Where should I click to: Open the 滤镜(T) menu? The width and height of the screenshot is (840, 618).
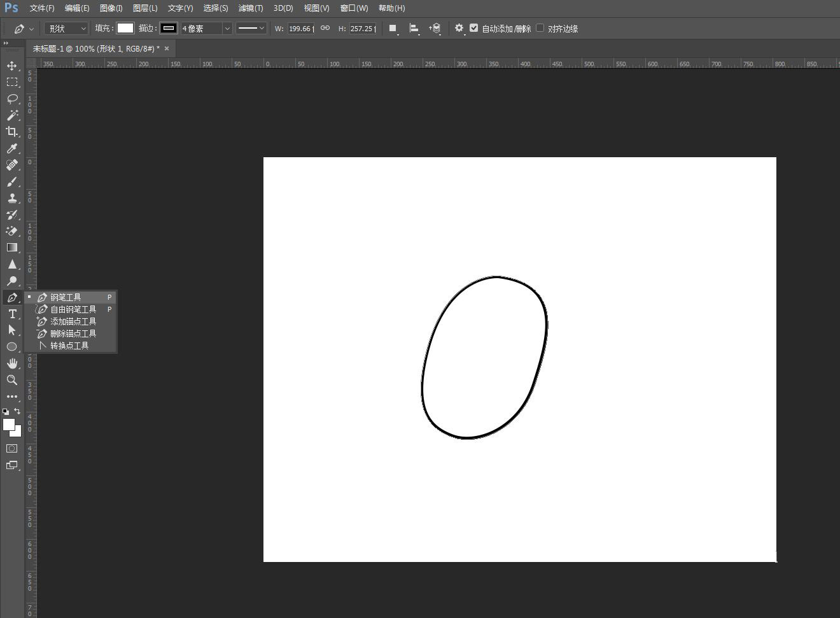pyautogui.click(x=250, y=8)
